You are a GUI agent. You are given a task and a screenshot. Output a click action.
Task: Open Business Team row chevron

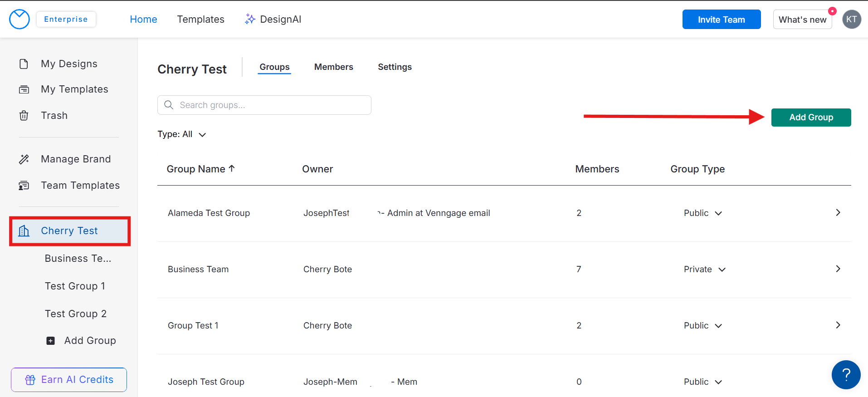pos(838,269)
